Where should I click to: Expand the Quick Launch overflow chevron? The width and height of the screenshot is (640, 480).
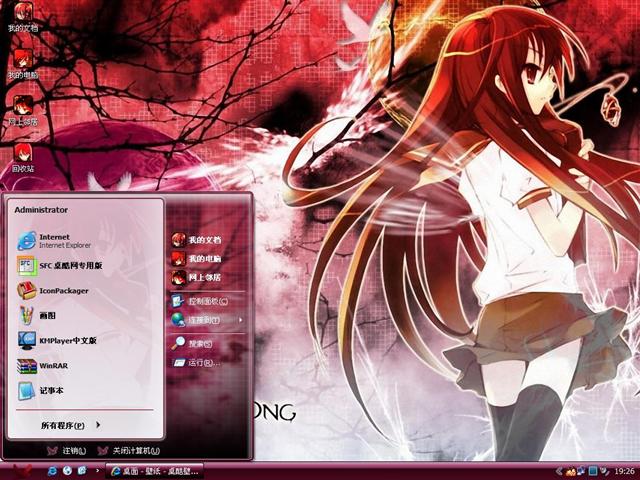[x=97, y=471]
